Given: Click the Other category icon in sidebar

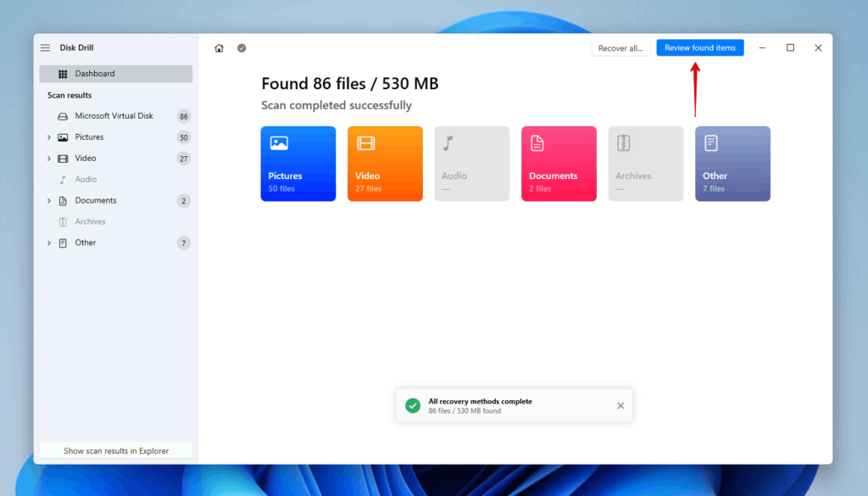Looking at the screenshot, I should 63,242.
